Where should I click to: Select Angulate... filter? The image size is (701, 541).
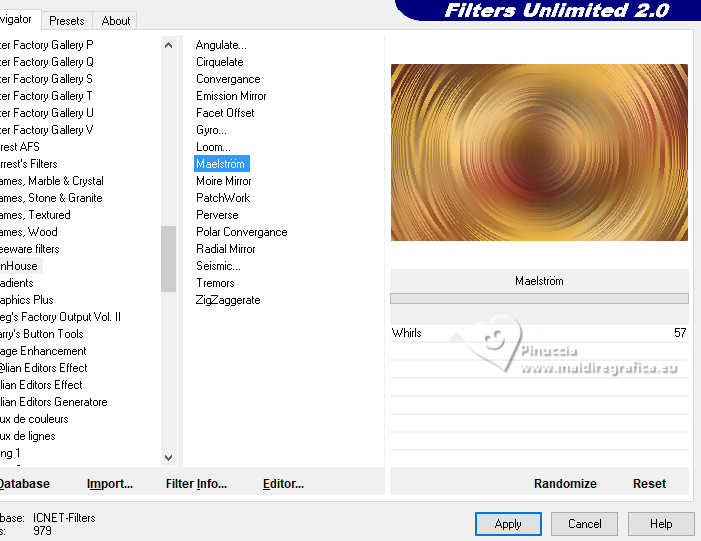point(221,45)
